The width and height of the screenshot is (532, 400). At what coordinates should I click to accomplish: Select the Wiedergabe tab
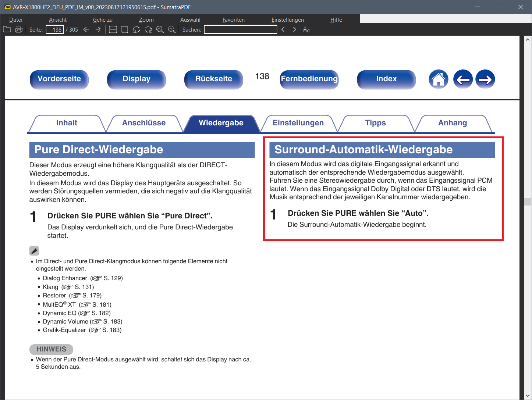[x=221, y=123]
